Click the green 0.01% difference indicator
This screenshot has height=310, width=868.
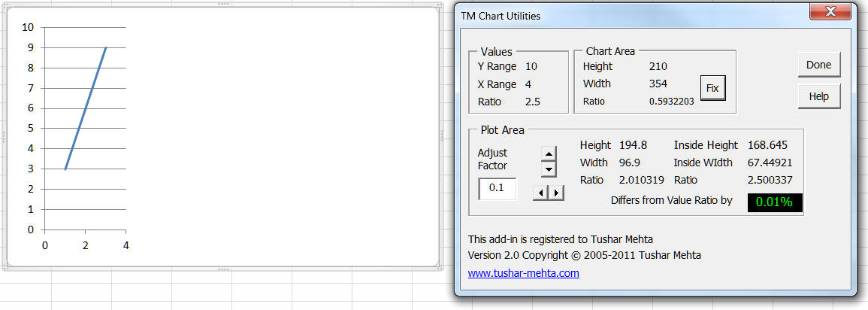[x=774, y=202]
